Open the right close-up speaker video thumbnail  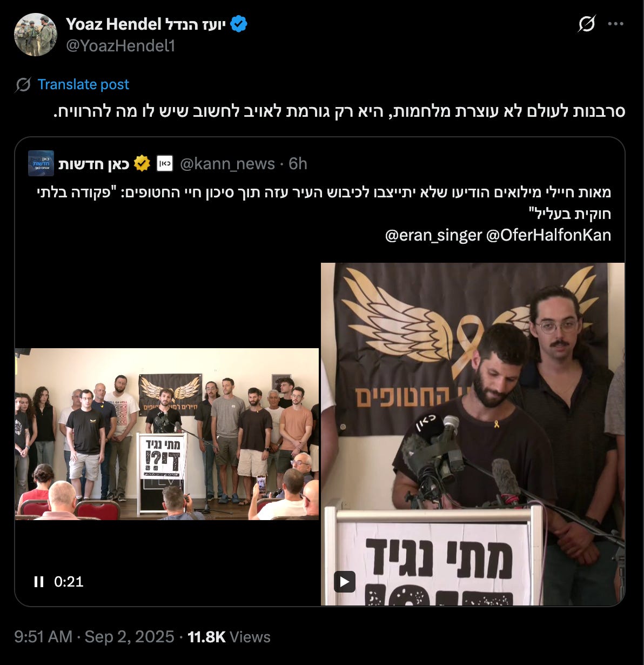473,434
